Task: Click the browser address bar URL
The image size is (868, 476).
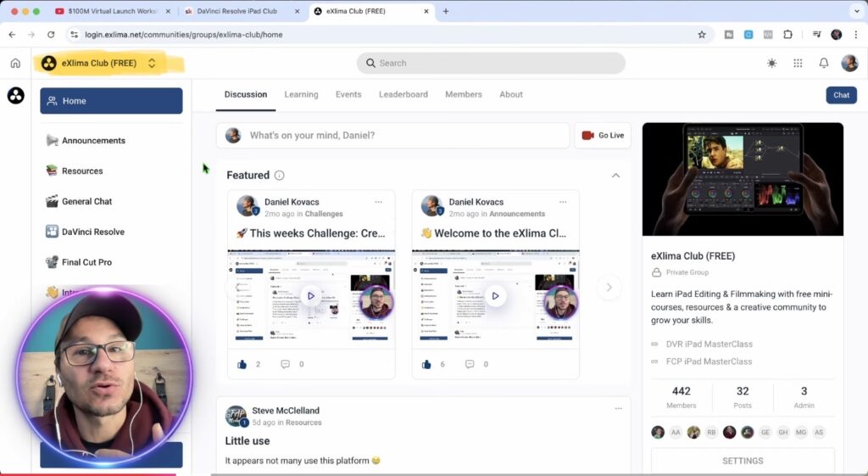Action: point(184,34)
